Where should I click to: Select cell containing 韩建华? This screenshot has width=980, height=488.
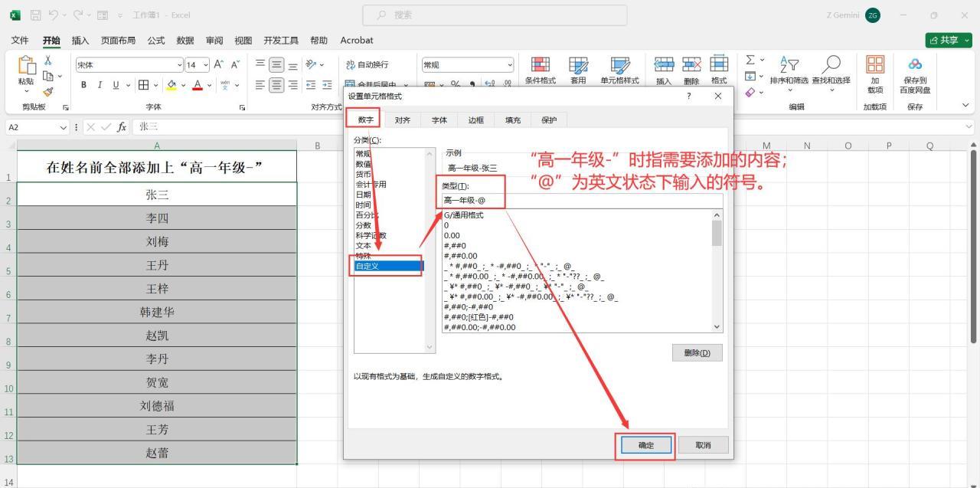click(x=157, y=312)
